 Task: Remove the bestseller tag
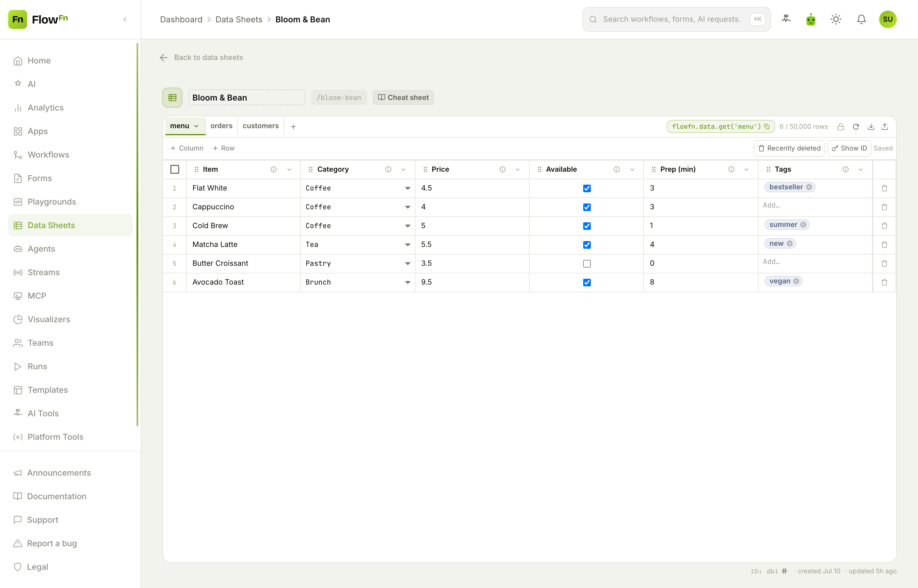[x=809, y=187]
